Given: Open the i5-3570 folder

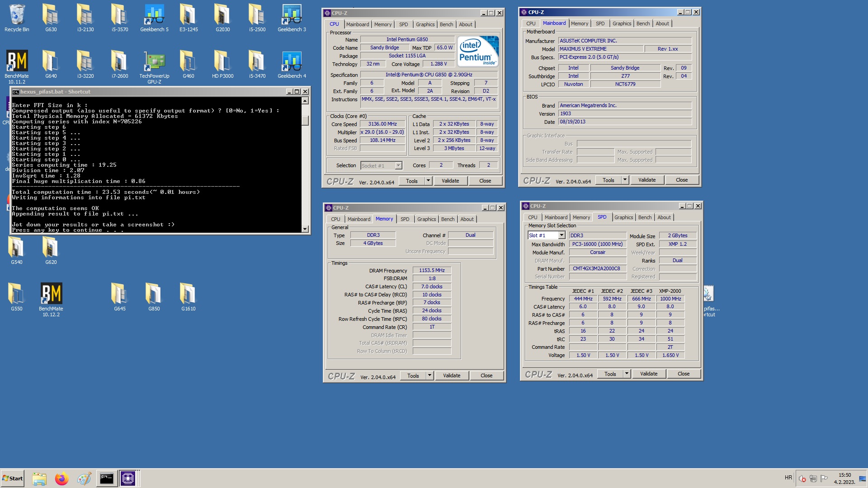Looking at the screenshot, I should click(x=120, y=18).
